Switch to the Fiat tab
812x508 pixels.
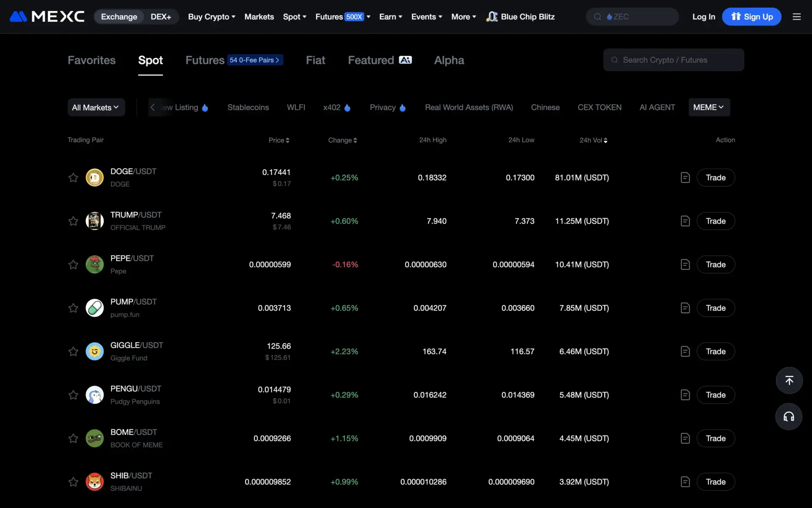(315, 60)
